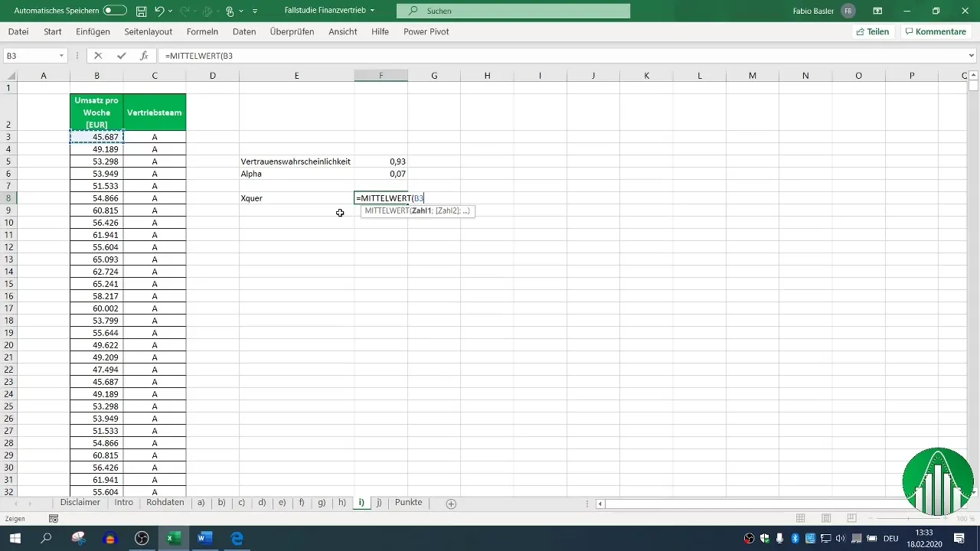Open Edge browser from the taskbar
Viewport: 980px width, 551px height.
tap(237, 538)
